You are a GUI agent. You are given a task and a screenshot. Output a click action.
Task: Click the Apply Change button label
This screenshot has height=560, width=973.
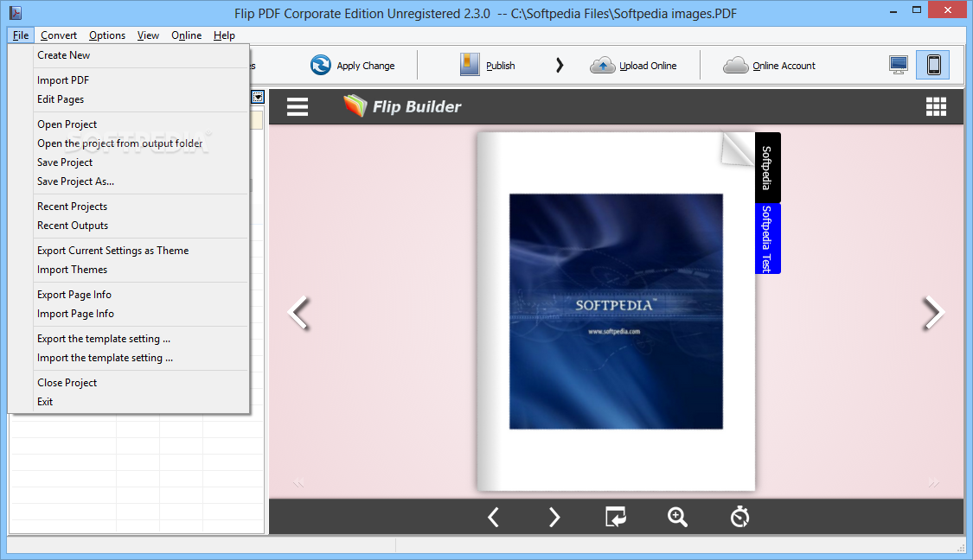tap(366, 66)
